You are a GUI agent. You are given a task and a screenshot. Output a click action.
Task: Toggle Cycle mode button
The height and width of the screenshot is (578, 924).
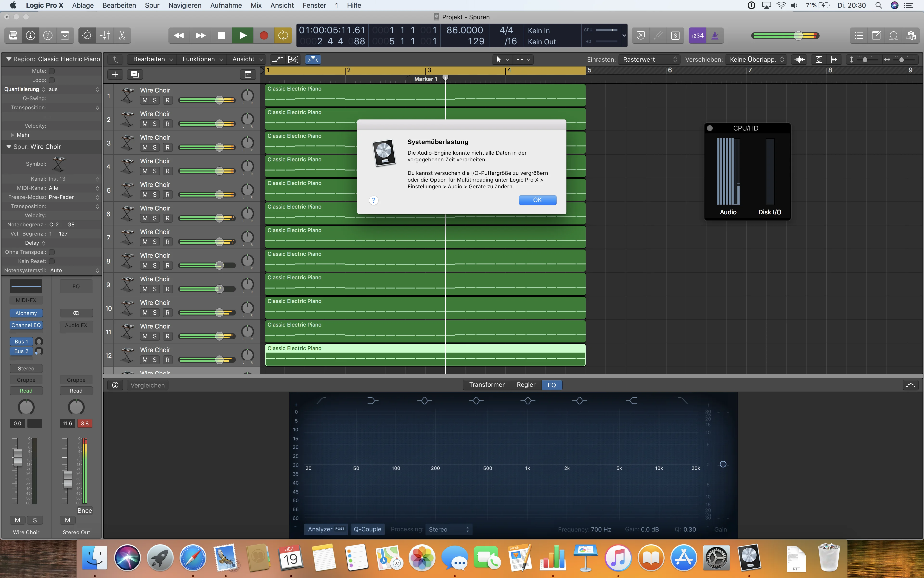pyautogui.click(x=283, y=36)
